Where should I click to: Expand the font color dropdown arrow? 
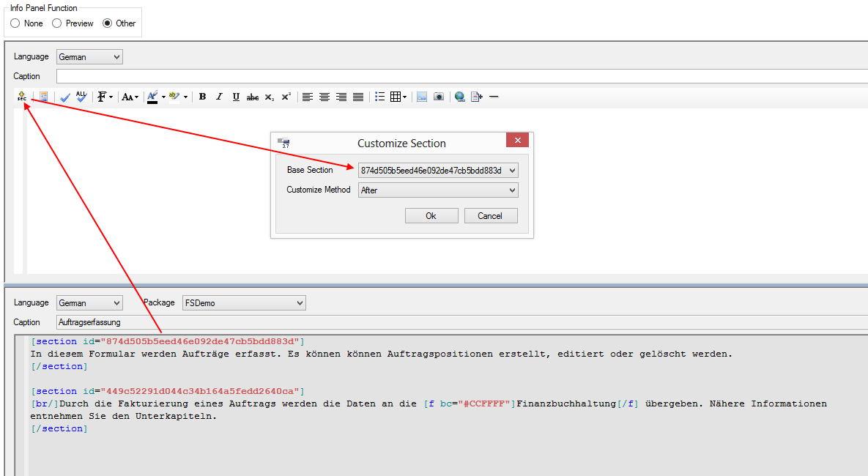(163, 97)
